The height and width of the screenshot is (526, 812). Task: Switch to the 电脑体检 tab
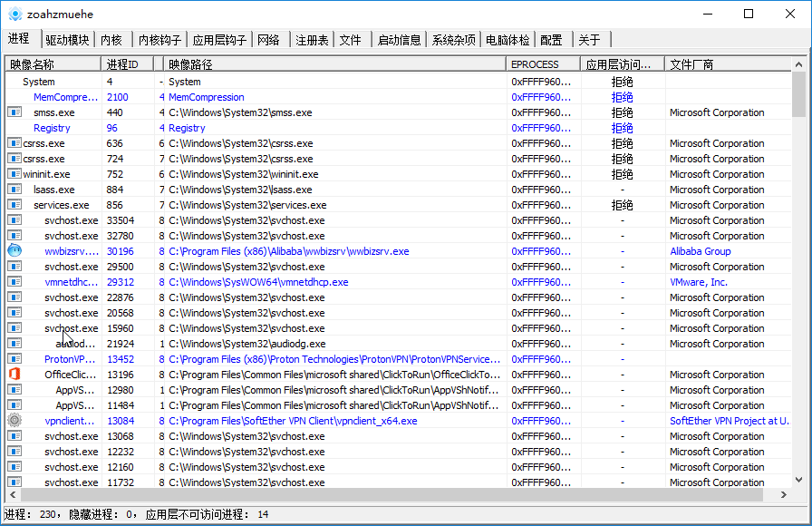click(507, 40)
